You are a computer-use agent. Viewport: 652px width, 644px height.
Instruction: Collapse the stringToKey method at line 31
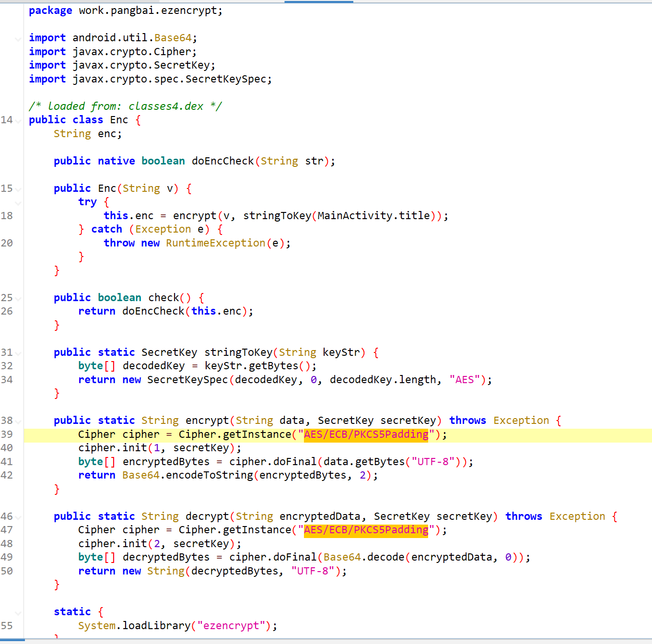pos(18,353)
